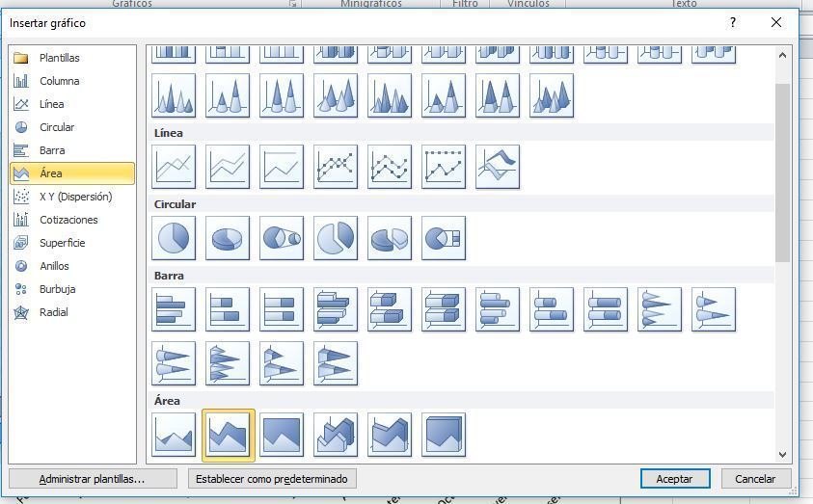Pick the stacked horizontal cone chart
The image size is (813, 504).
714,309
